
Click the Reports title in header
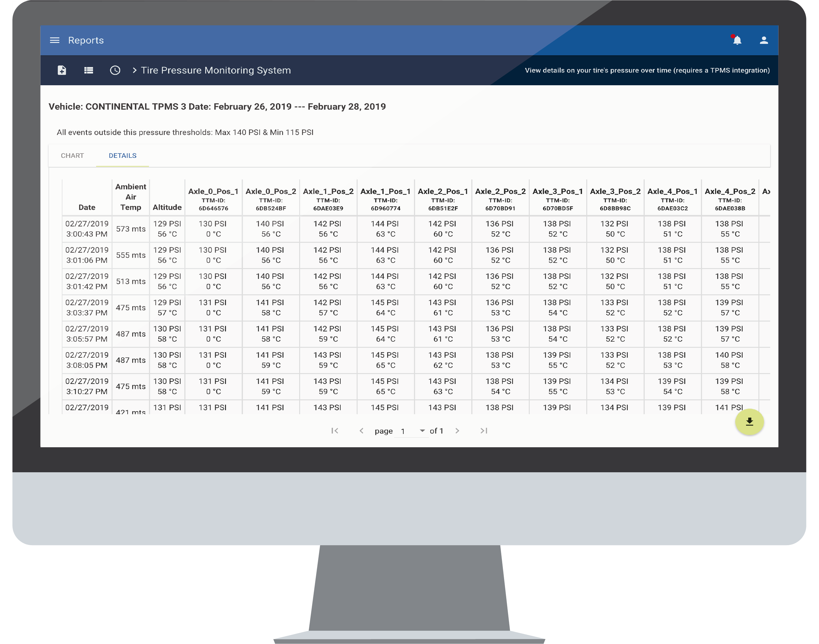click(86, 40)
